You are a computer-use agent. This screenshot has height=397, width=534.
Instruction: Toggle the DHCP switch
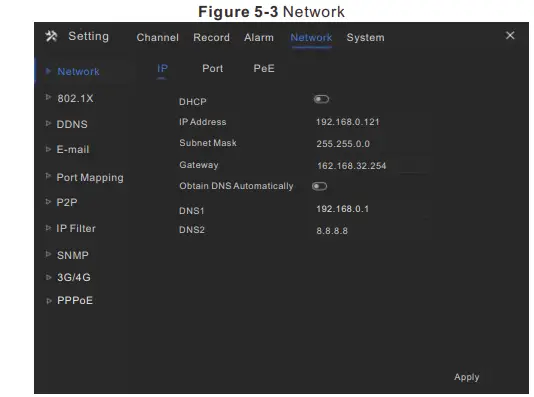point(321,99)
